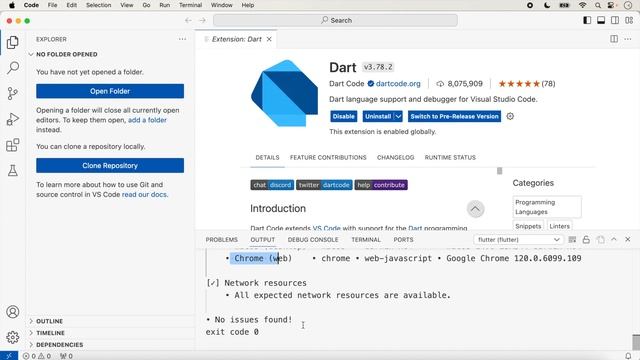
Task: Clear the output panel
Action: point(572,240)
